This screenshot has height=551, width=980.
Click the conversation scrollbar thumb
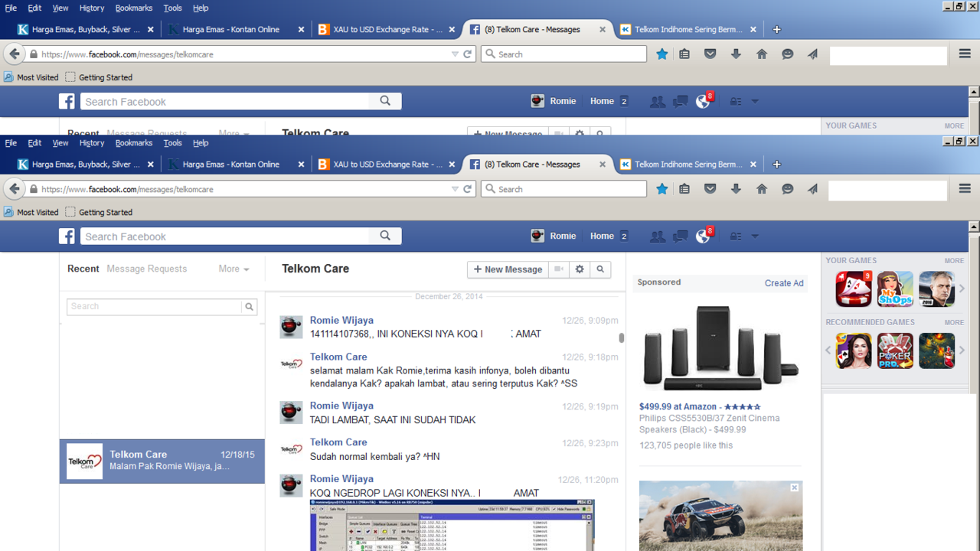pyautogui.click(x=622, y=337)
